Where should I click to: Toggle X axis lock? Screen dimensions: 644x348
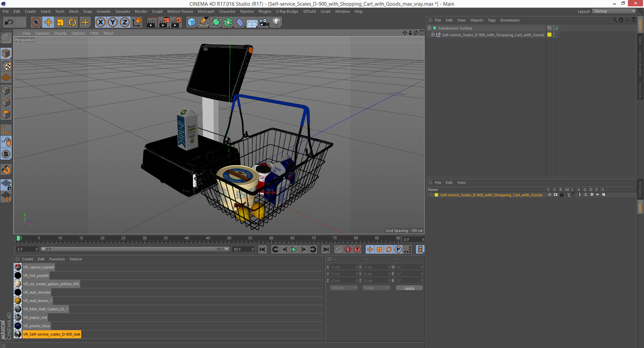[x=100, y=22]
